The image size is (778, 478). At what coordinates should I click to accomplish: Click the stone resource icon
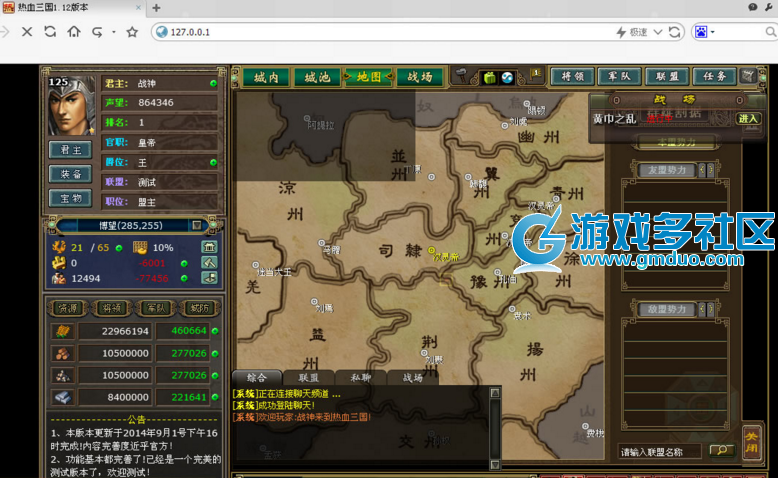pyautogui.click(x=63, y=375)
